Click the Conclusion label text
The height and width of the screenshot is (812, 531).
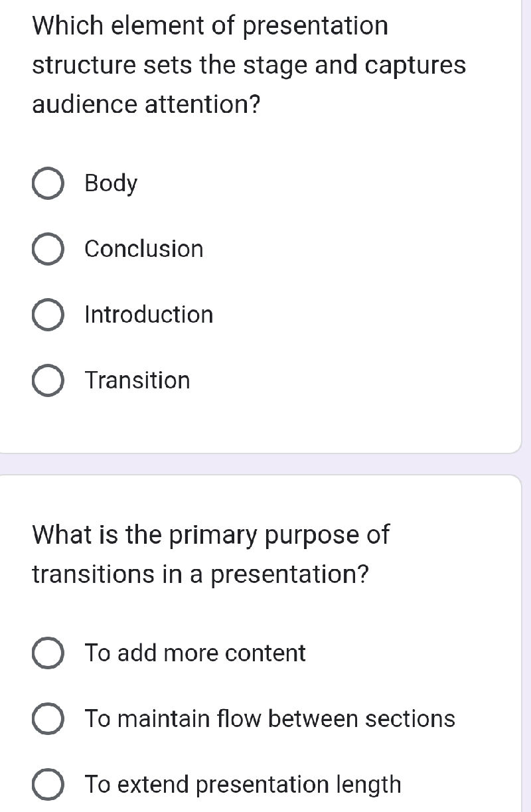[143, 249]
